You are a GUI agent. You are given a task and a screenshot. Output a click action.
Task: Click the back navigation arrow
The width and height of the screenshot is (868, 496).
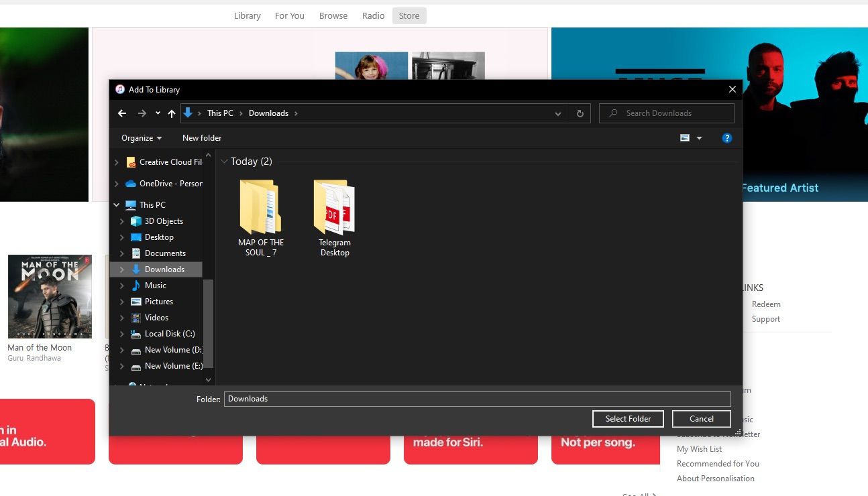(122, 113)
